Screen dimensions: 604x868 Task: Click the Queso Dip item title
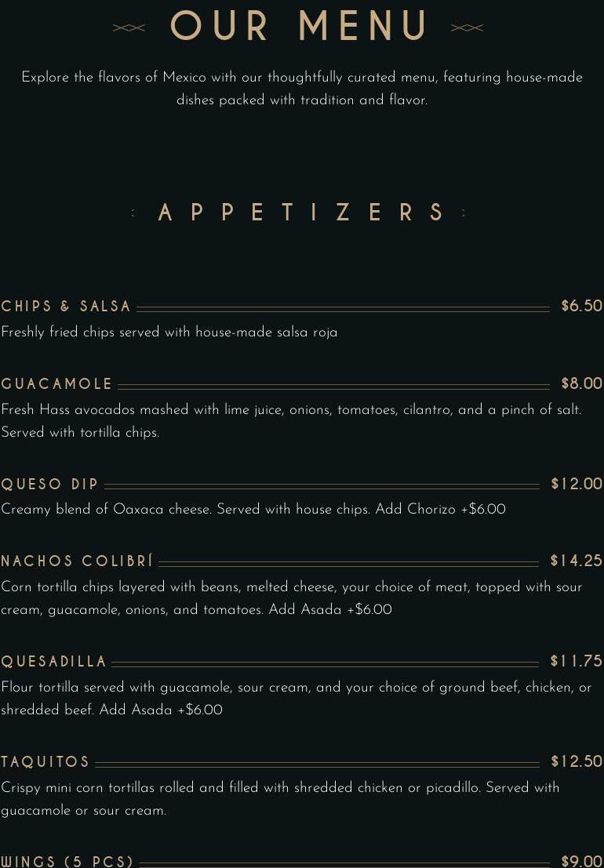50,484
